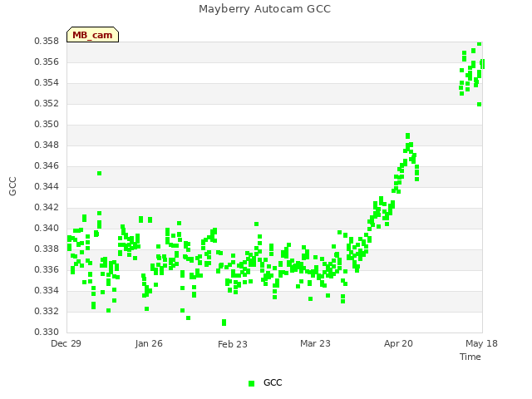Click the 0.354 y-axis value
The image size is (532, 399).
point(47,83)
